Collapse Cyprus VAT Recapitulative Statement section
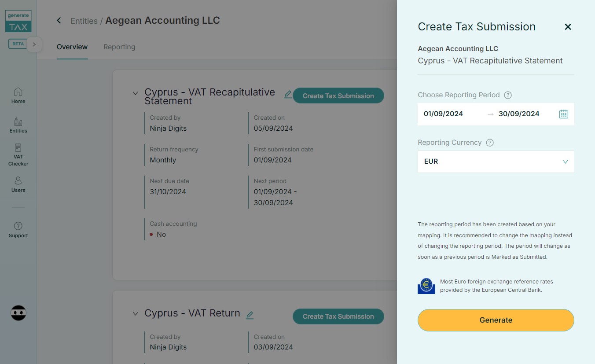This screenshot has height=364, width=595. click(136, 93)
